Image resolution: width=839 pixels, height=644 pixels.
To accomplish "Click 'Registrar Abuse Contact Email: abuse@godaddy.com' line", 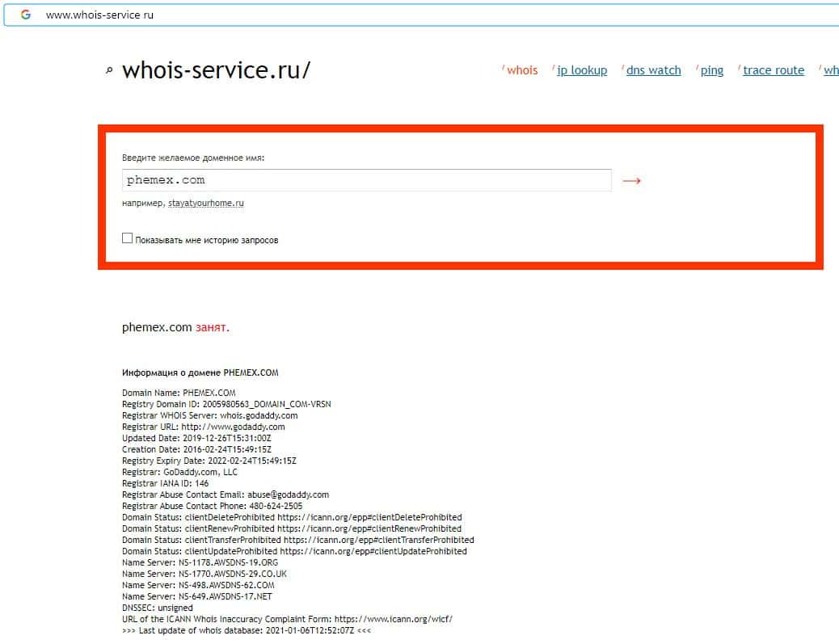I will click(226, 495).
